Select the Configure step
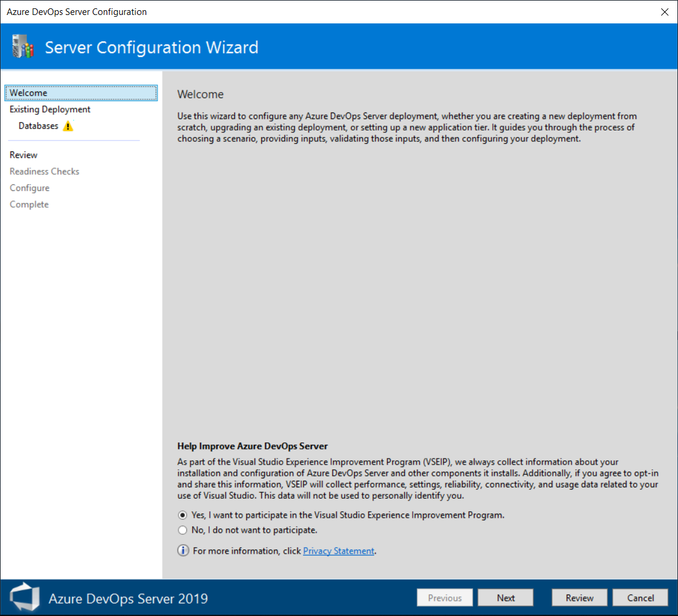Viewport: 678px width, 616px height. click(x=29, y=188)
